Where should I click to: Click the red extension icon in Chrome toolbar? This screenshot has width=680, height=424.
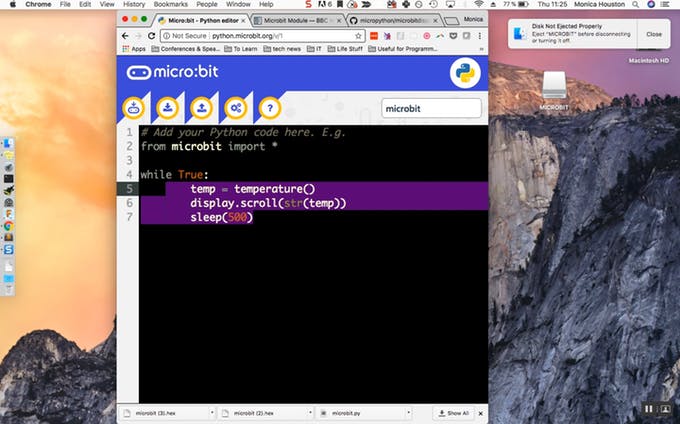tap(374, 36)
